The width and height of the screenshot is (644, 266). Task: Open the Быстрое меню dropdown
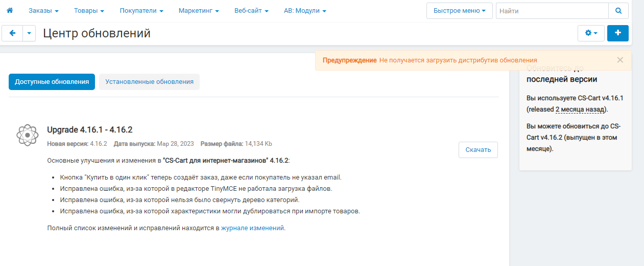tap(460, 11)
